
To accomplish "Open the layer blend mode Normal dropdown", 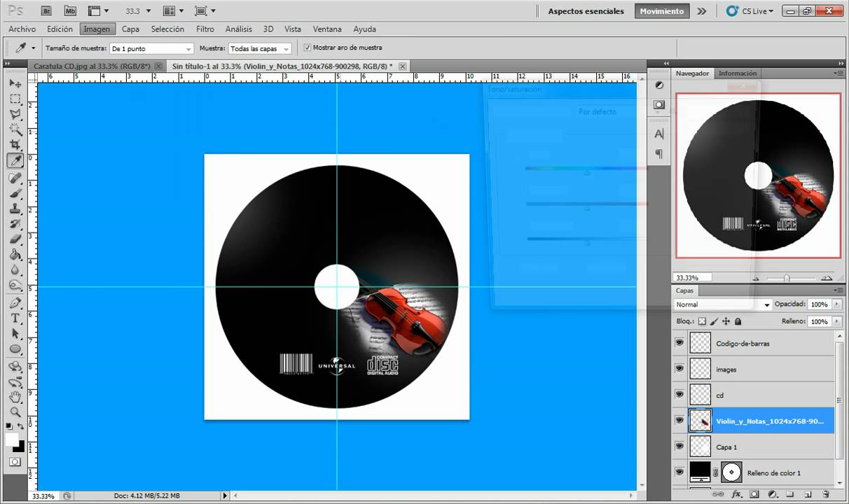I will pos(722,304).
